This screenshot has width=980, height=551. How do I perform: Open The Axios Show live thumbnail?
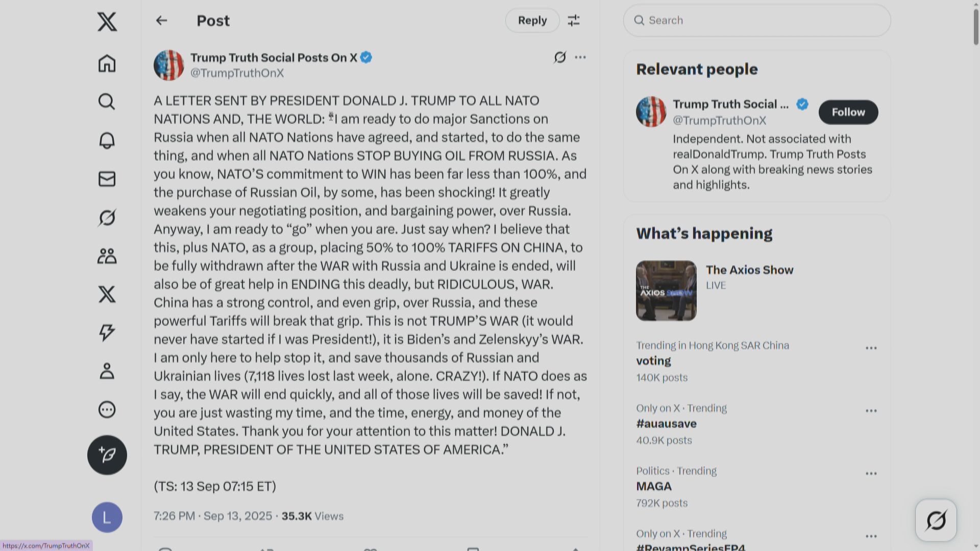click(x=666, y=291)
